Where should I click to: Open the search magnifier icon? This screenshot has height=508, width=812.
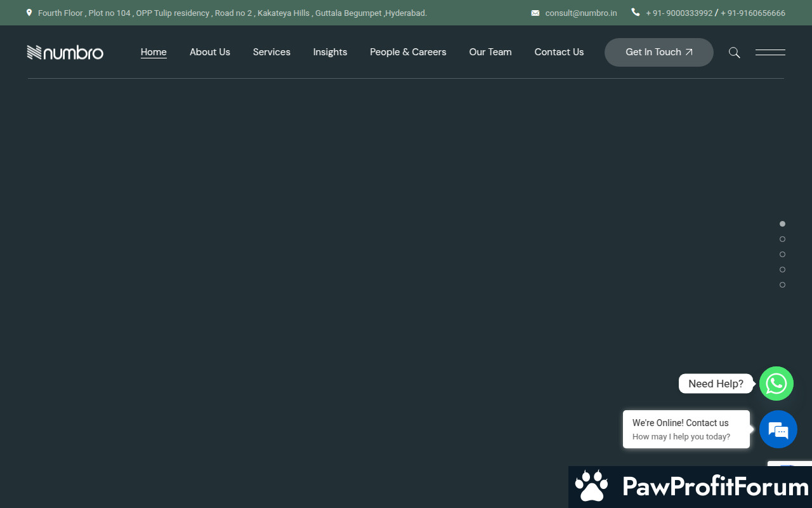[x=734, y=53]
